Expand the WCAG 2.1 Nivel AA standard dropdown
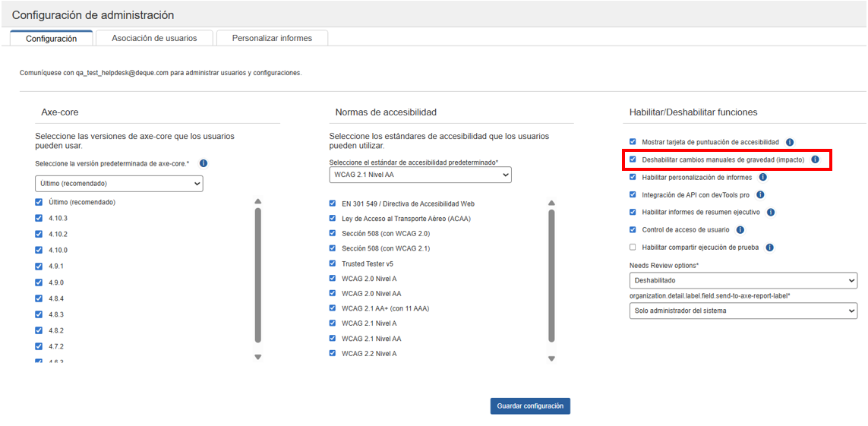Screen dimensions: 868x426 (420, 175)
